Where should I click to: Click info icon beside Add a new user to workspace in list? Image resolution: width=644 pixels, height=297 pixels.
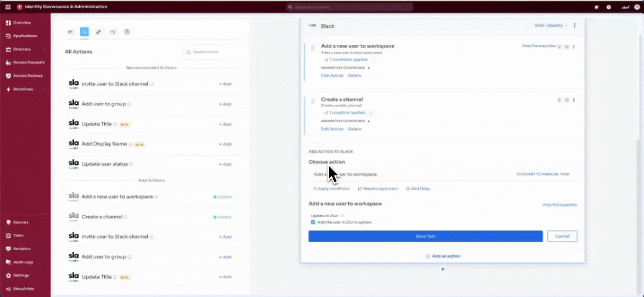(156, 197)
